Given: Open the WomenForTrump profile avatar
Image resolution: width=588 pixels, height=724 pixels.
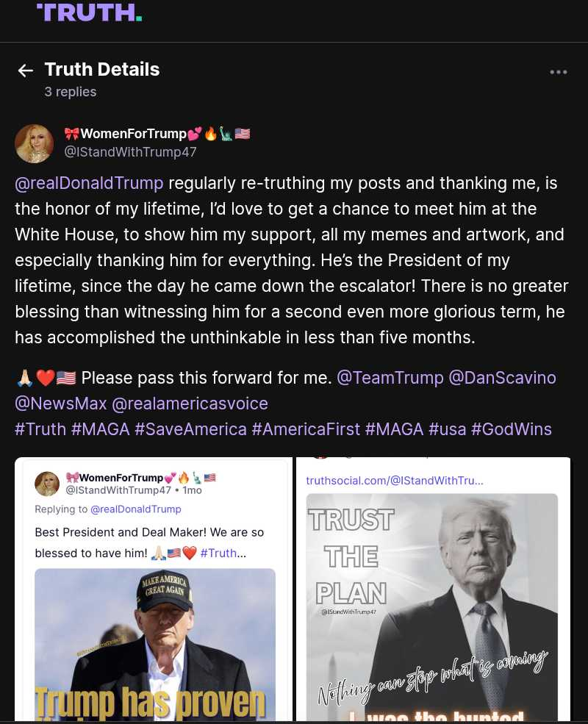Looking at the screenshot, I should (34, 143).
